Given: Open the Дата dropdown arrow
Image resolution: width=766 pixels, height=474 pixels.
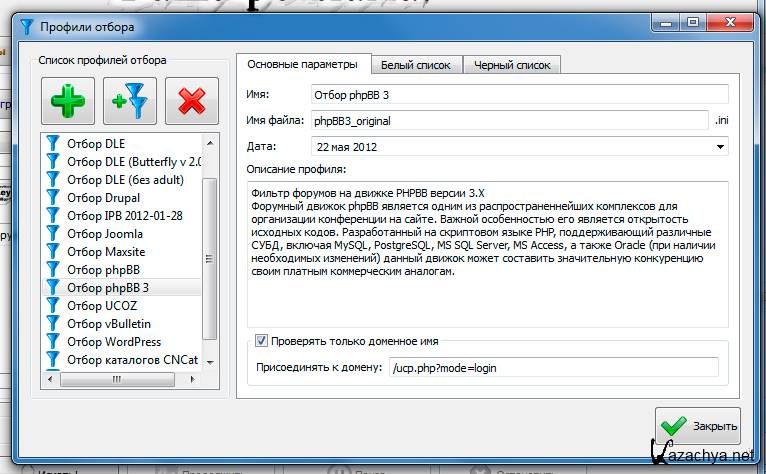Looking at the screenshot, I should 721,147.
